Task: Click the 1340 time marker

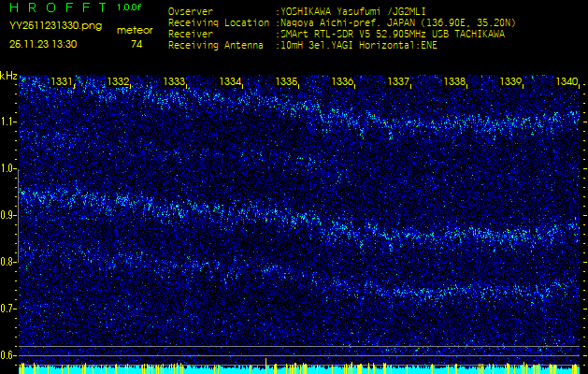Action: (x=566, y=82)
